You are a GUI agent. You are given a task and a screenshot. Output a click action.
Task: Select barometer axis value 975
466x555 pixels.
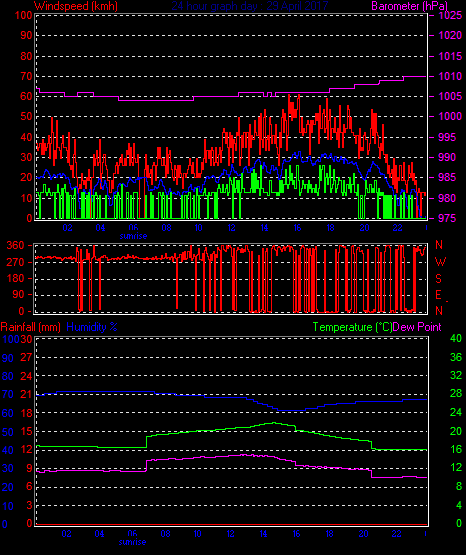(447, 218)
